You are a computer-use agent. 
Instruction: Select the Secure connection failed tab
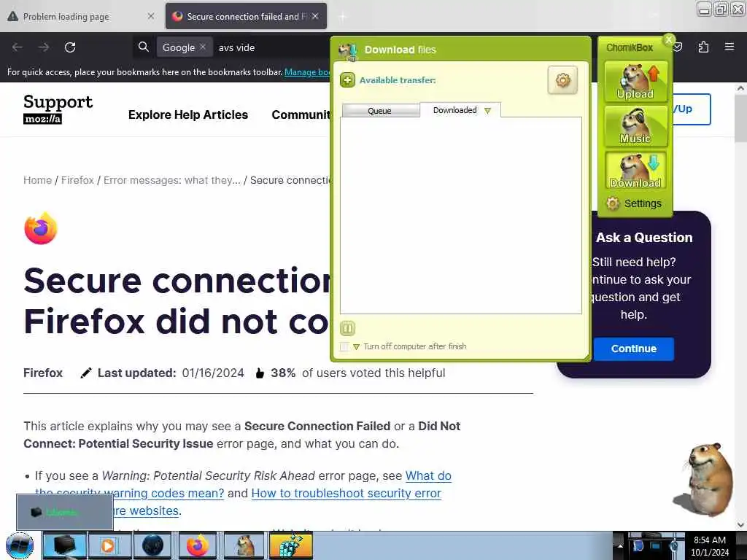(246, 17)
